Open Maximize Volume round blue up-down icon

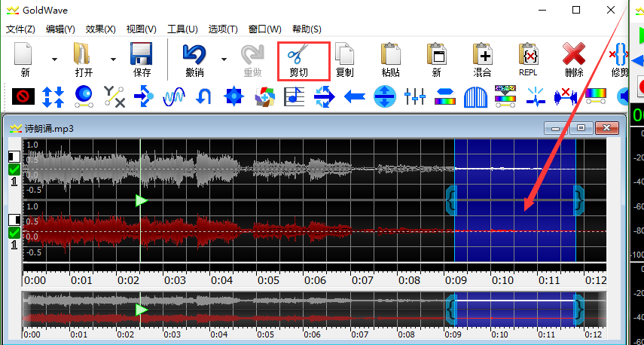(385, 96)
